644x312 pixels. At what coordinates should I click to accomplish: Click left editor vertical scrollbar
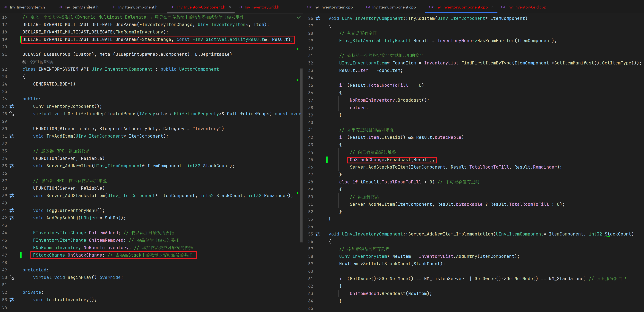tap(301, 155)
